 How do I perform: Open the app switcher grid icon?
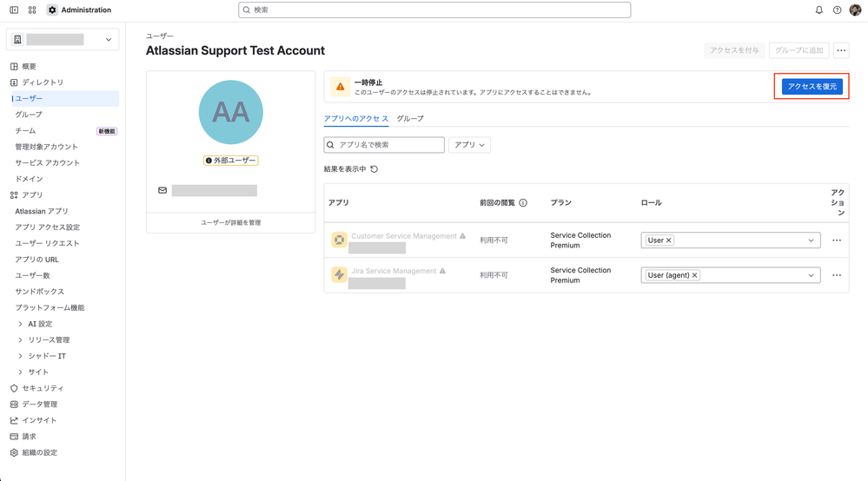(x=32, y=10)
